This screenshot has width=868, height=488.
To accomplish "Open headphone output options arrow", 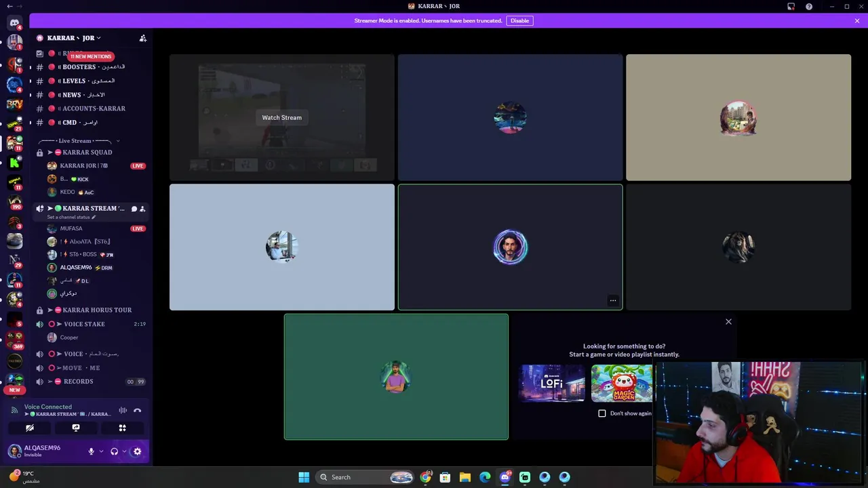I will pyautogui.click(x=124, y=451).
